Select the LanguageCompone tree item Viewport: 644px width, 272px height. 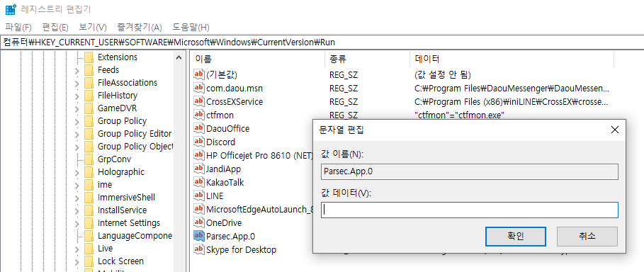[x=135, y=235]
